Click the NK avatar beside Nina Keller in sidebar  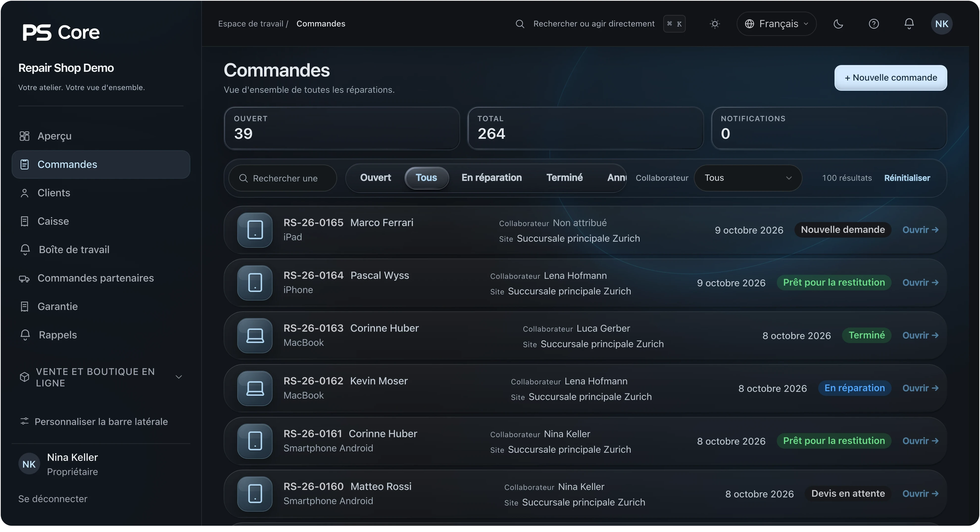click(x=29, y=464)
